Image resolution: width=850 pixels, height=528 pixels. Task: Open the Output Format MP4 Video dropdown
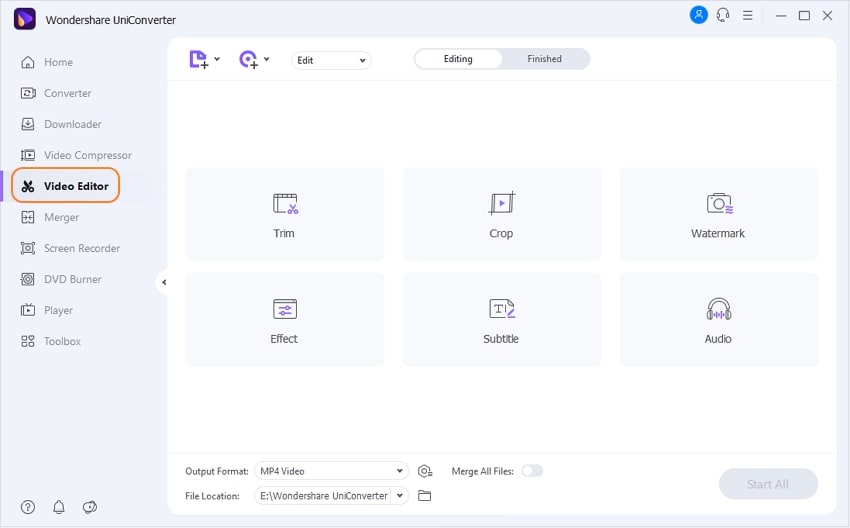331,471
